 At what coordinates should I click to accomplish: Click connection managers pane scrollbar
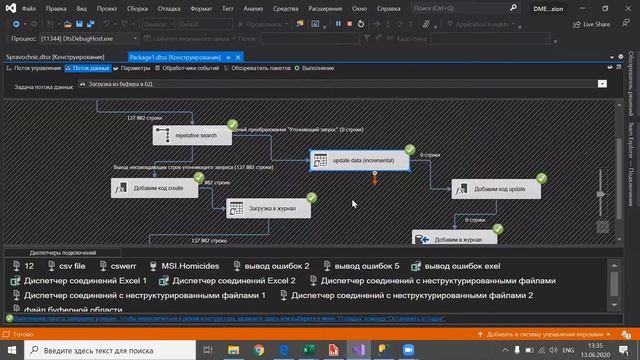614,284
